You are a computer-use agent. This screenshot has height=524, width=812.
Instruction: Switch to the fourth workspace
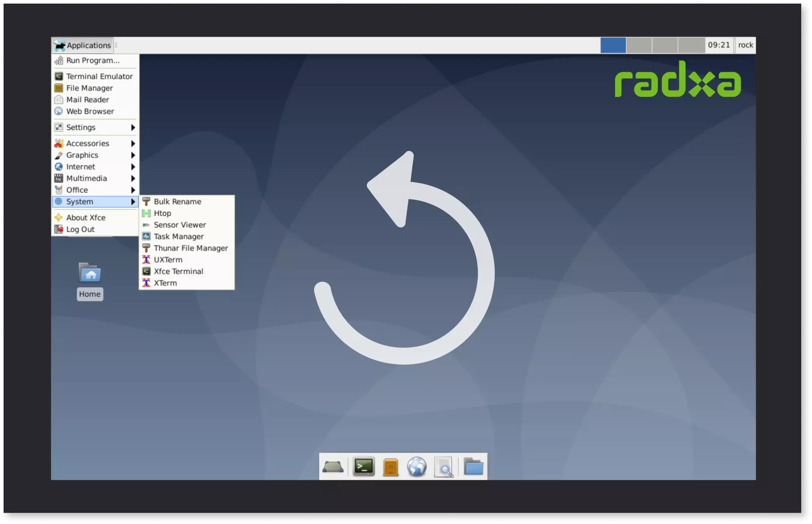[691, 46]
